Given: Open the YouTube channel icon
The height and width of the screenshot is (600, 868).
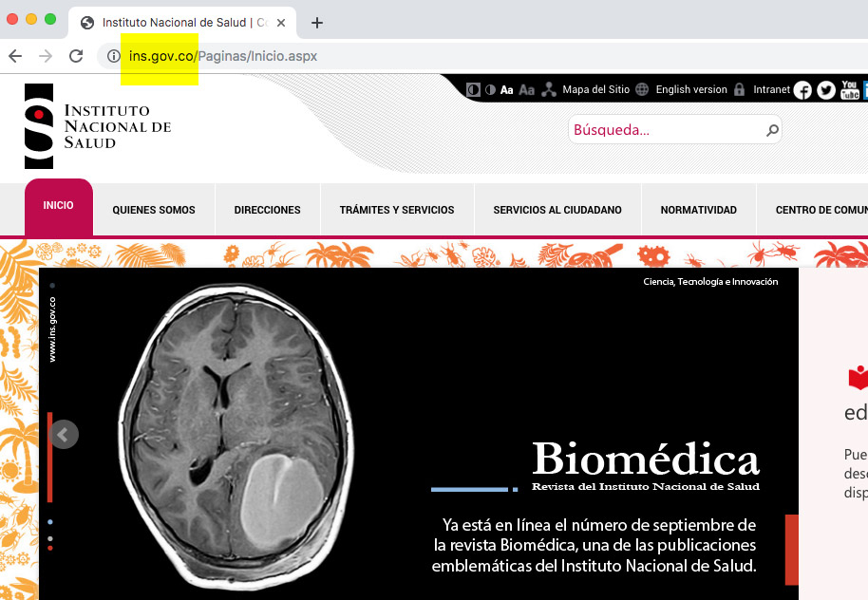Looking at the screenshot, I should 850,90.
